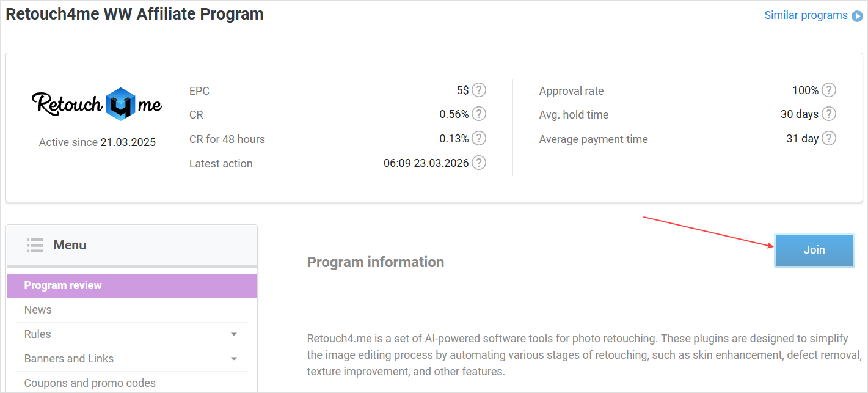Open the Banners and Links entry
The height and width of the screenshot is (393, 868).
pyautogui.click(x=69, y=359)
